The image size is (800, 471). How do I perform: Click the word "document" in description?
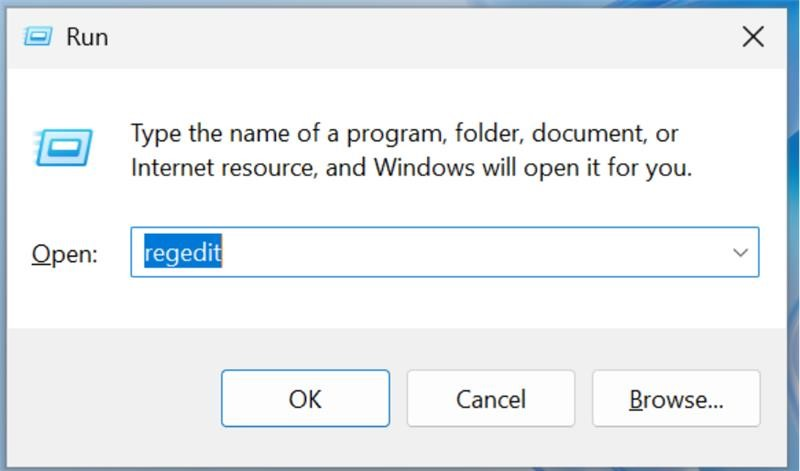[x=589, y=133]
